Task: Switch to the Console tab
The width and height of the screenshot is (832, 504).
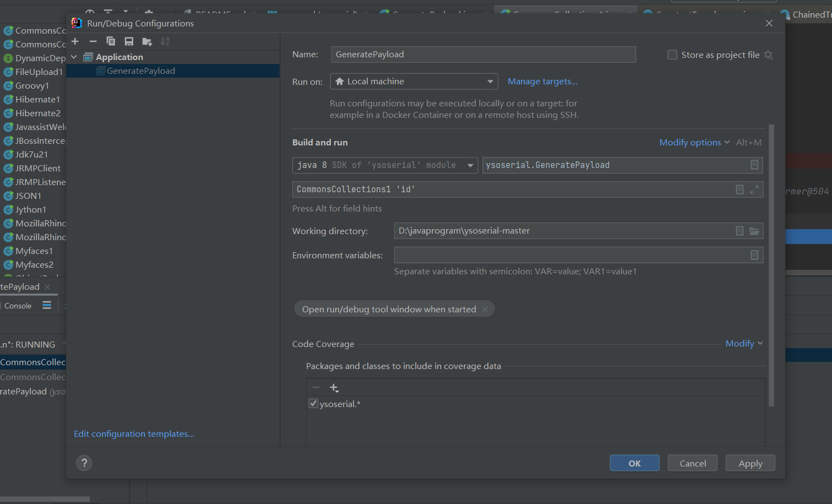Action: point(18,306)
